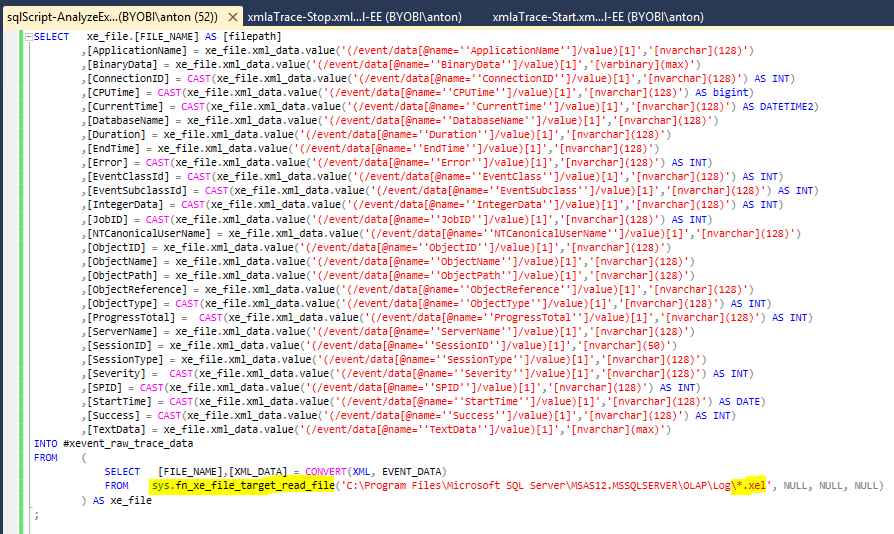Screen dimensions: 894x534
Task: Close the sqlScript-AnalyzeEx tab
Action: point(233,17)
